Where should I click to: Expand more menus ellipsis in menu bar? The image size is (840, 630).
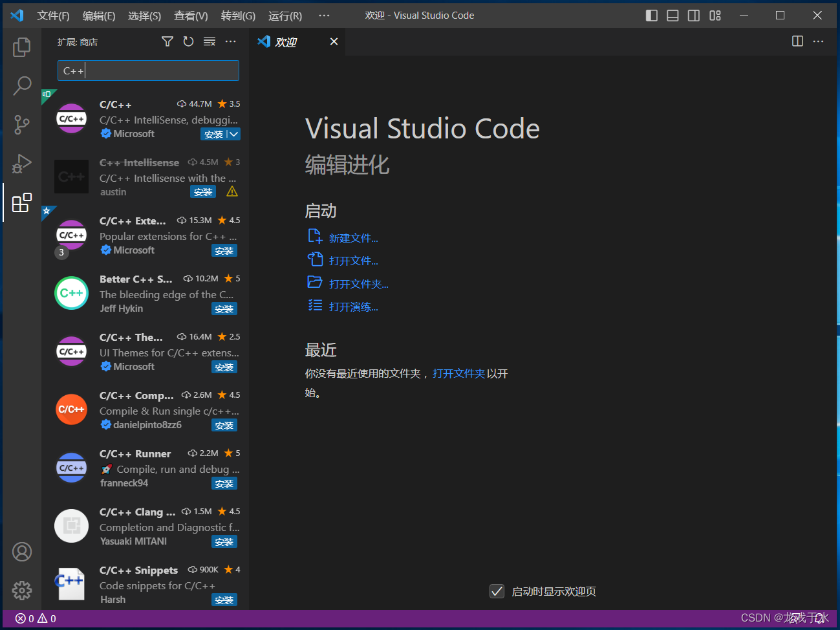[x=324, y=16]
